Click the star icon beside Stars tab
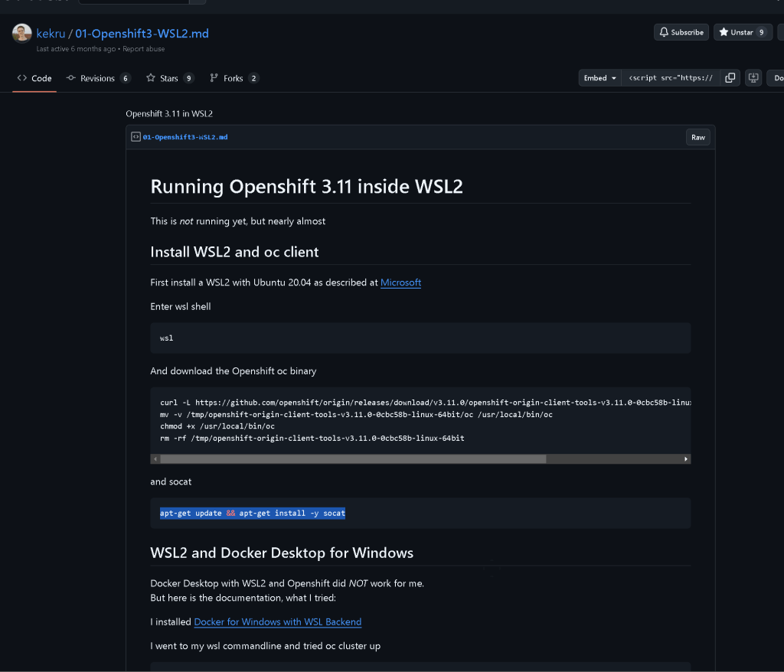 151,78
